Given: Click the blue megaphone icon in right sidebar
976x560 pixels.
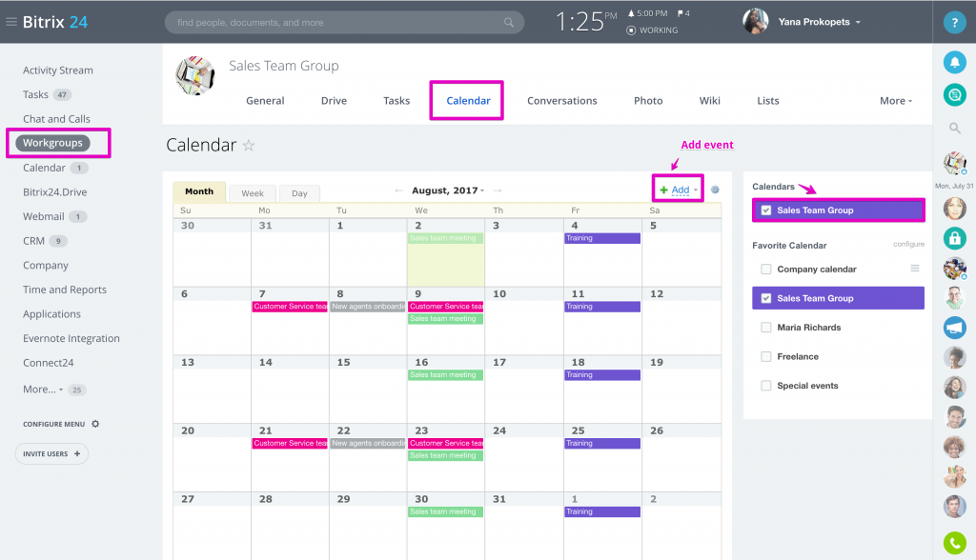Looking at the screenshot, I should click(954, 328).
